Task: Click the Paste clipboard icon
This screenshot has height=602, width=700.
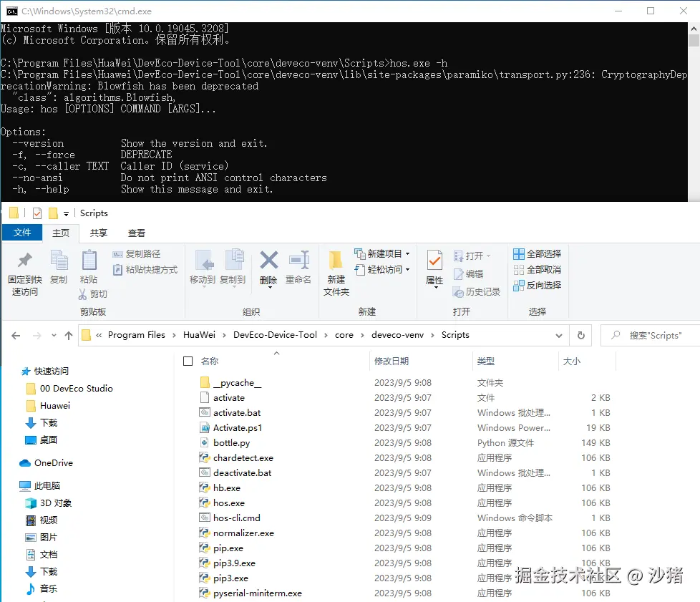Action: click(89, 260)
